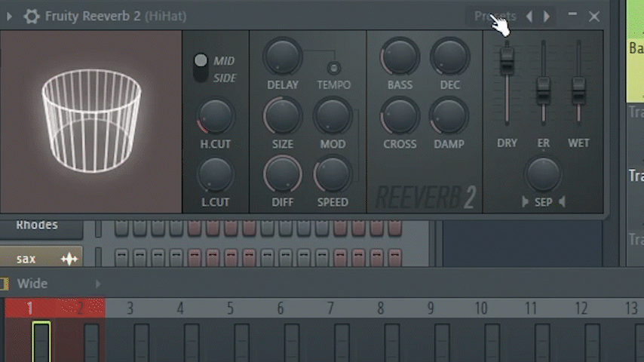Viewport: 644px width, 362px height.
Task: Click the SPEED knob
Action: (333, 175)
